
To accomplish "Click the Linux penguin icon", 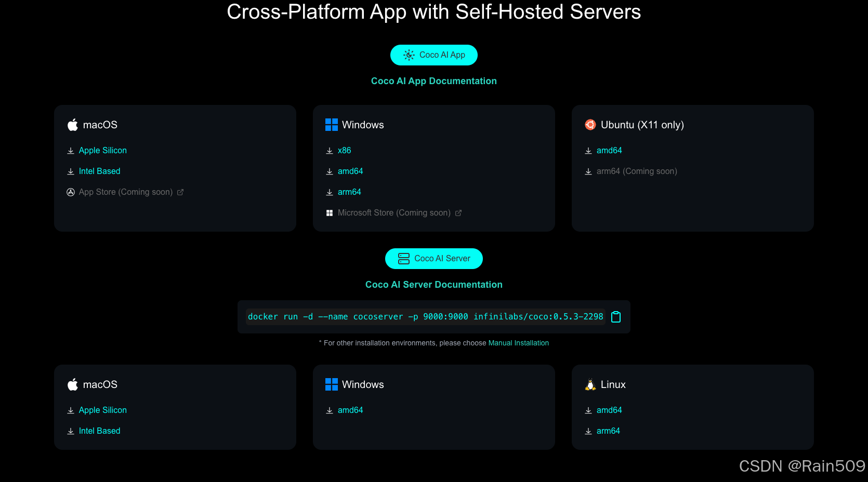I will (590, 384).
